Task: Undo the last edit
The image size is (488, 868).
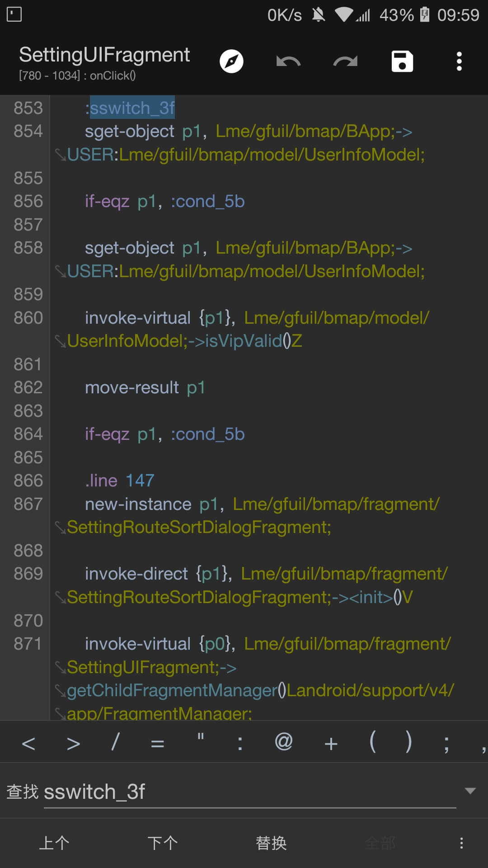Action: [288, 61]
